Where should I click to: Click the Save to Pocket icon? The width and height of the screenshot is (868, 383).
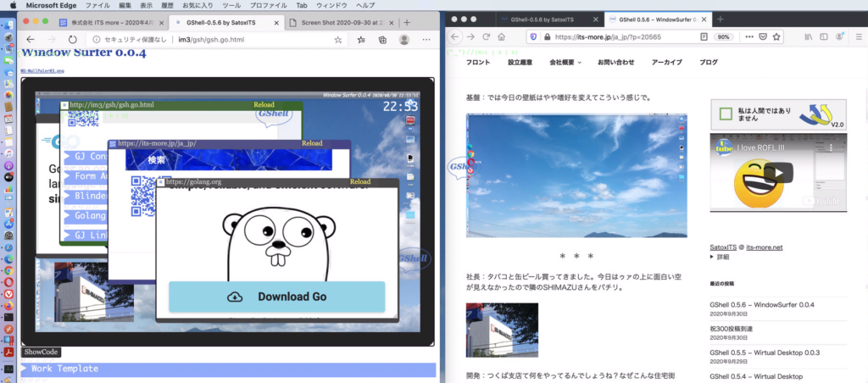pos(763,36)
